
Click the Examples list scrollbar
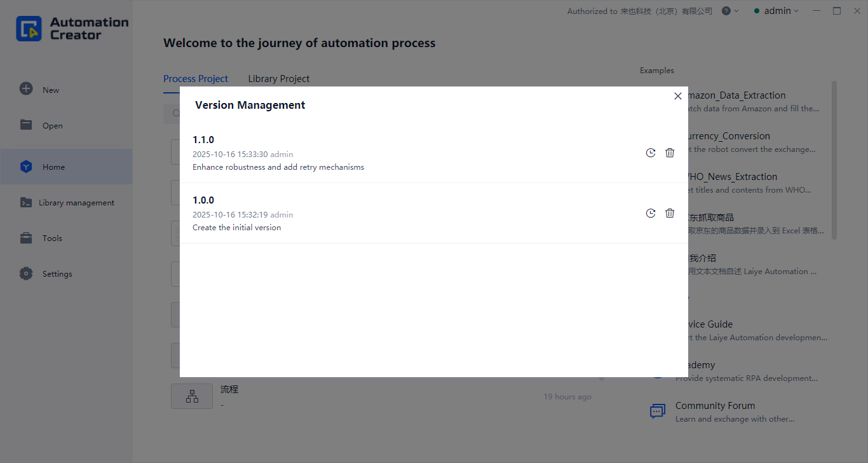(834, 159)
